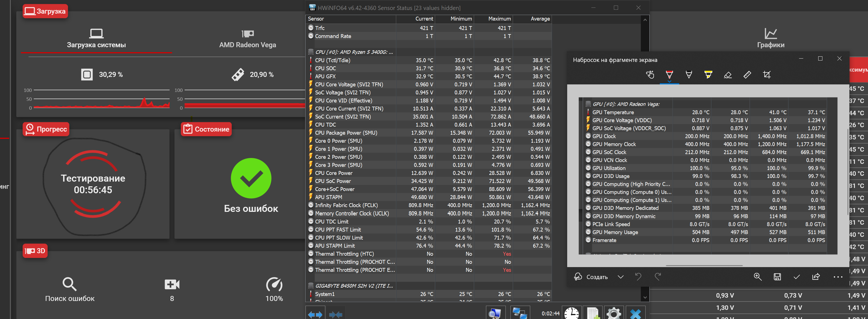This screenshot has height=319, width=868.
Task: Switch to the AMD Radeon Vega tab
Action: 247,39
